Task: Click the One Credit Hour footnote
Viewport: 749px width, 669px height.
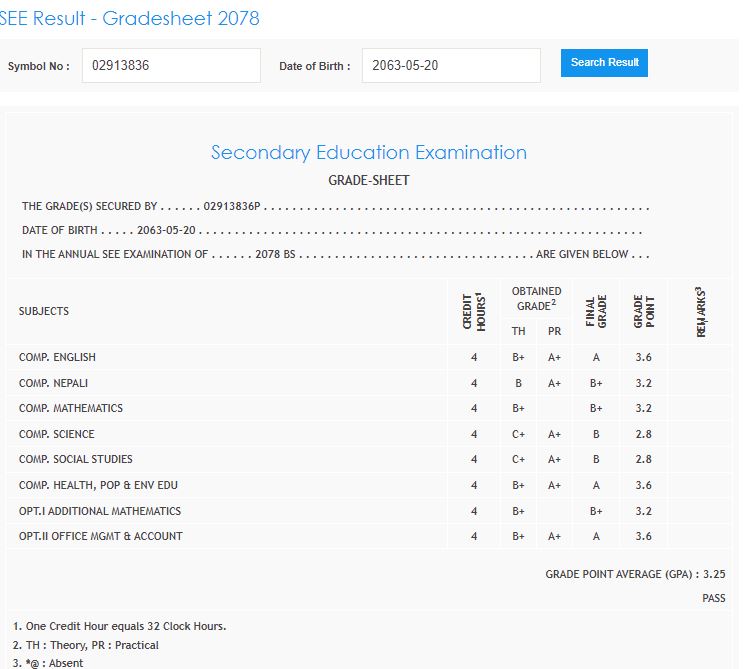Action: [x=120, y=626]
